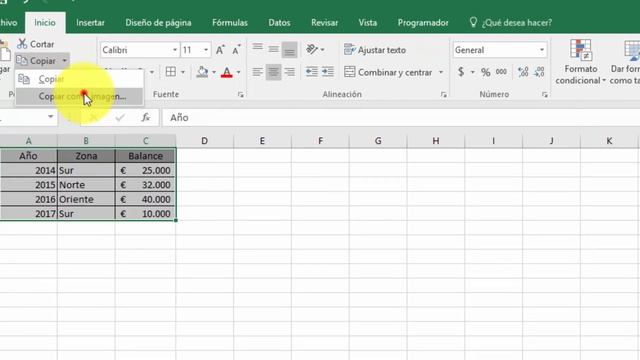Open Alineación dialog launcher
This screenshot has width=640, height=360.
pyautogui.click(x=443, y=95)
